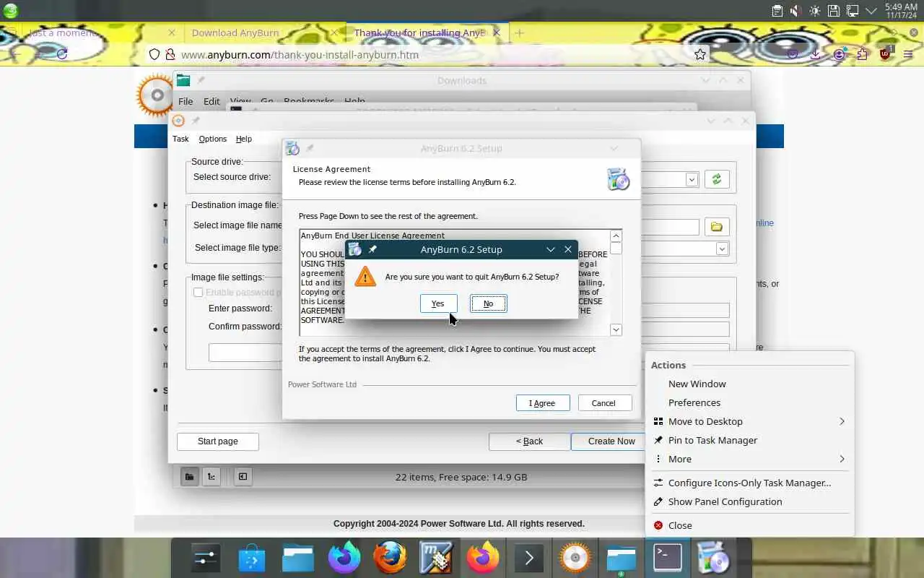Click Yes to quit setup
This screenshot has width=924, height=578.
click(438, 303)
